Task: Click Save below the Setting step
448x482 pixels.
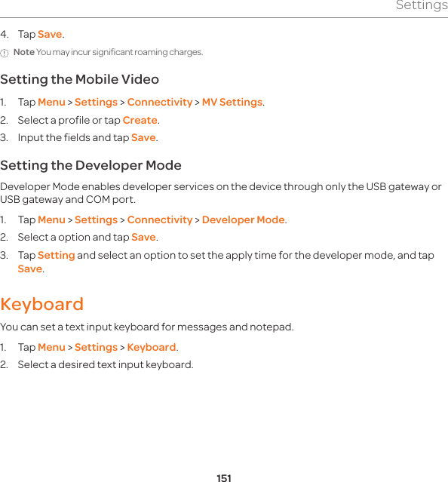Action: click(x=30, y=269)
